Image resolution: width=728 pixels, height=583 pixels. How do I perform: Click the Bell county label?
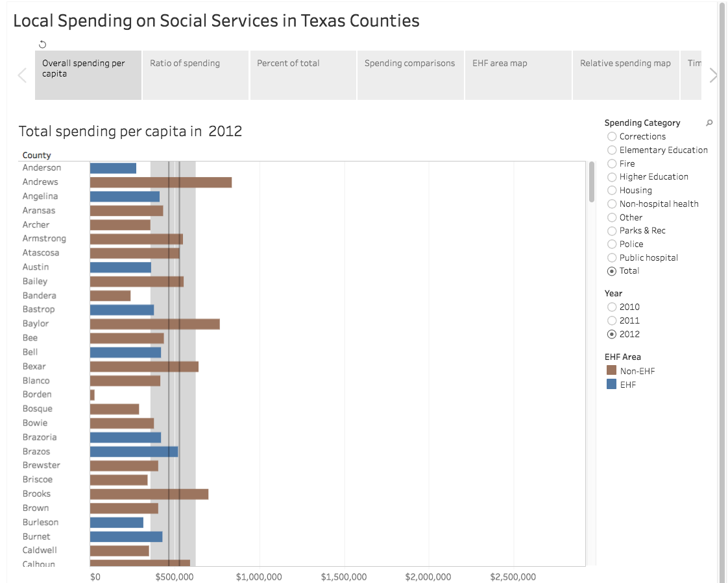(30, 352)
